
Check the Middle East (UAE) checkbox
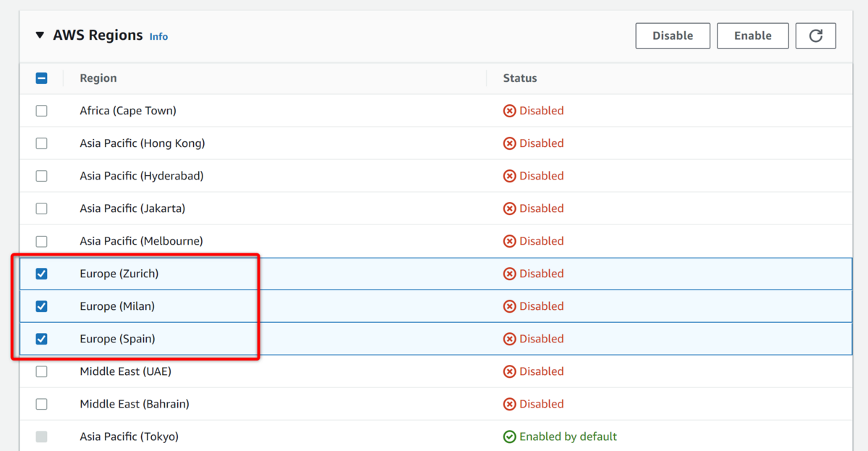[x=41, y=371]
